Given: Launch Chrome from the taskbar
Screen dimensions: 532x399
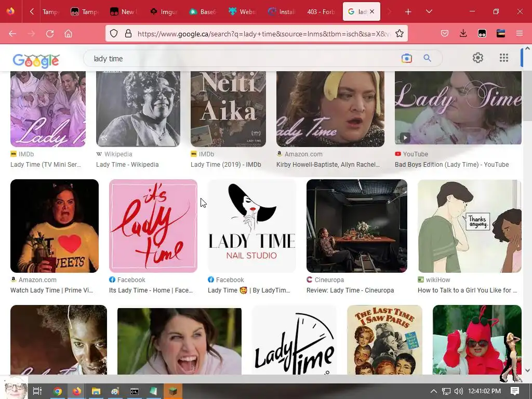Looking at the screenshot, I should pyautogui.click(x=58, y=391).
